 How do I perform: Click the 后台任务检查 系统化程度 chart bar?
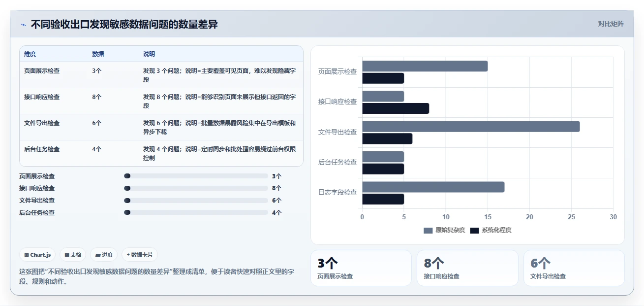click(x=383, y=169)
